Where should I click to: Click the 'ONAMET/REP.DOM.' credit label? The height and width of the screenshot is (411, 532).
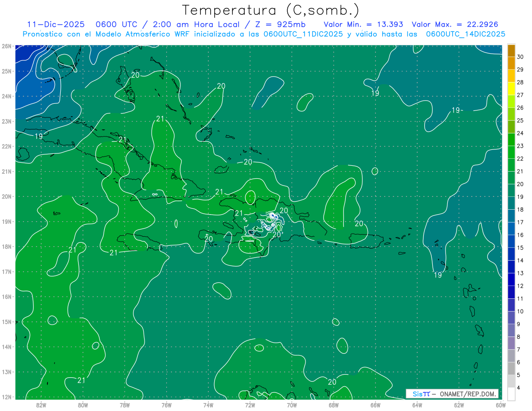click(469, 394)
